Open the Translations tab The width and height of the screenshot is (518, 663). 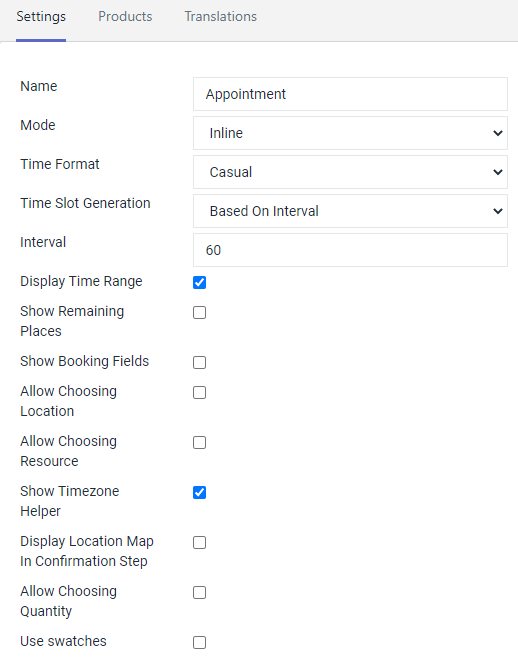point(221,16)
